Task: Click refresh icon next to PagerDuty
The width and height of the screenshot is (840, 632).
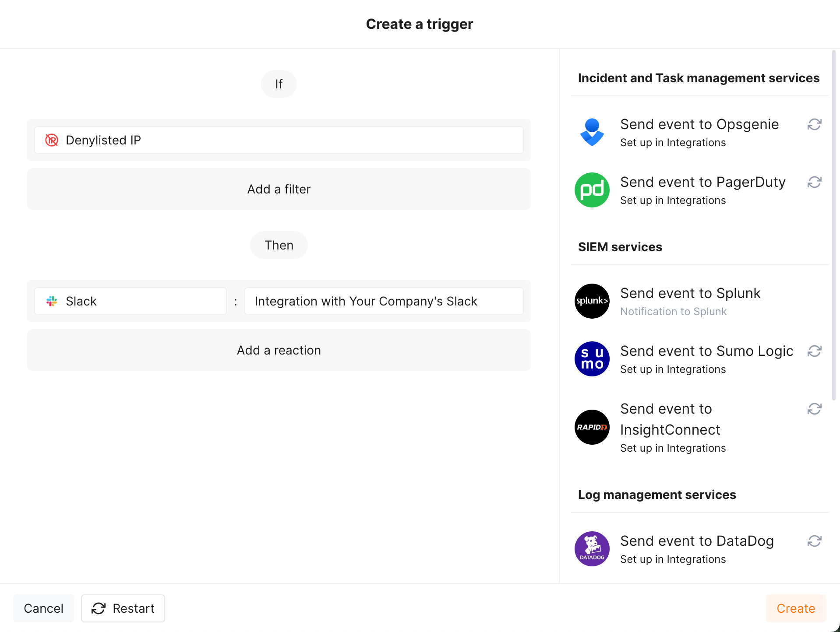Action: click(814, 183)
